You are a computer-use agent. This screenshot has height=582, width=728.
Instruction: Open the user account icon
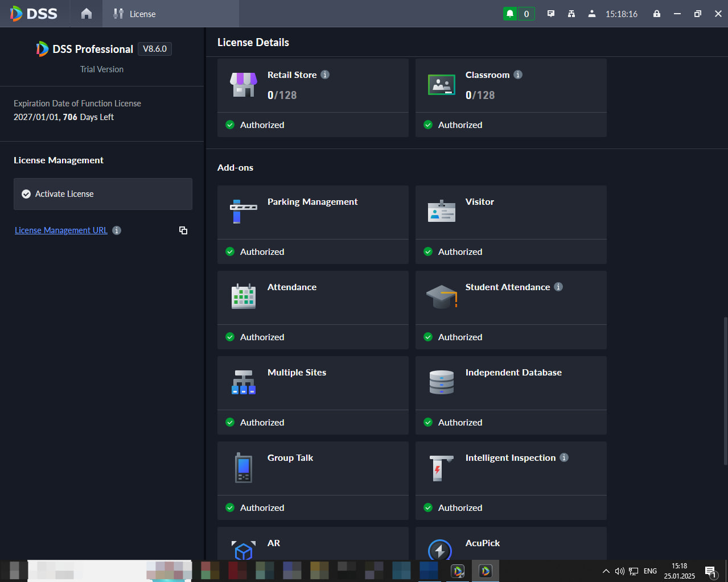pyautogui.click(x=592, y=14)
